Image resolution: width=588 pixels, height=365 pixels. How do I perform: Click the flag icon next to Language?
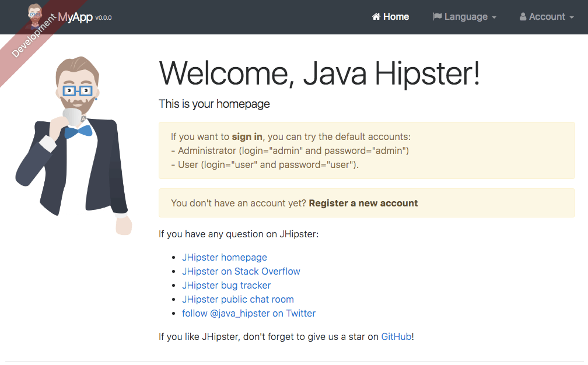point(437,17)
